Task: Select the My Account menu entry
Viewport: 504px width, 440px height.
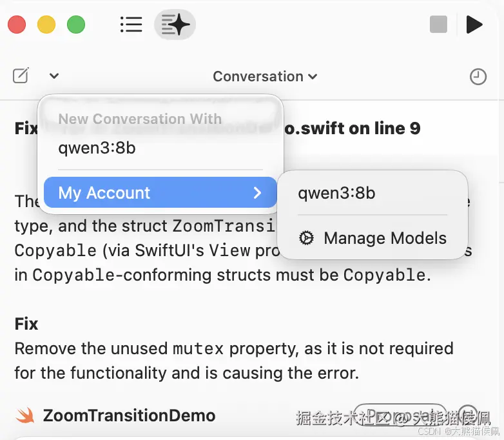Action: [x=104, y=192]
